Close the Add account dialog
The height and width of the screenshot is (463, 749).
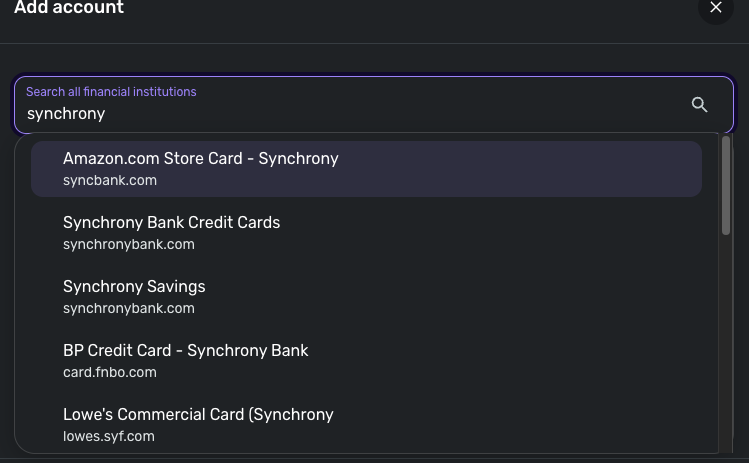(x=715, y=9)
